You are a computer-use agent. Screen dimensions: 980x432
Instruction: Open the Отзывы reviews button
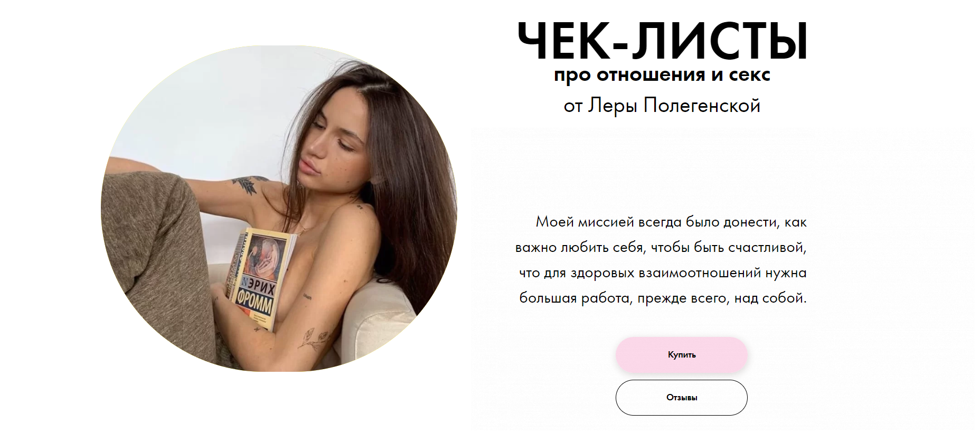tap(681, 398)
